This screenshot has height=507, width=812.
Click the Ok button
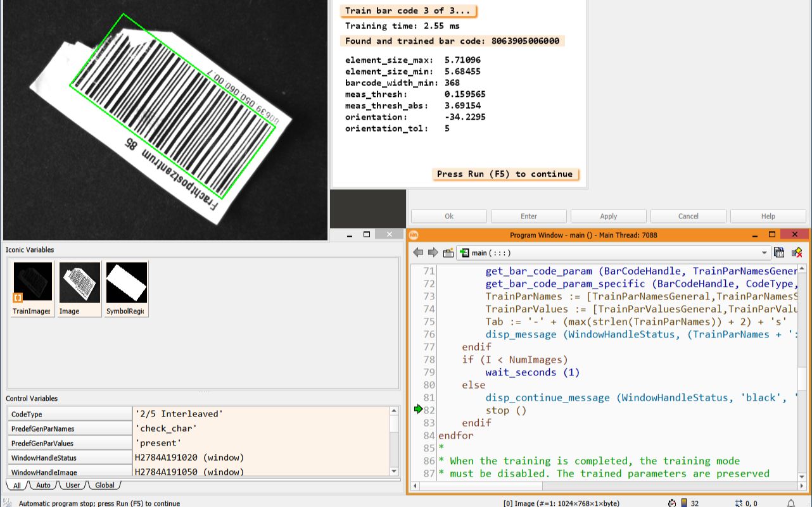tap(449, 216)
